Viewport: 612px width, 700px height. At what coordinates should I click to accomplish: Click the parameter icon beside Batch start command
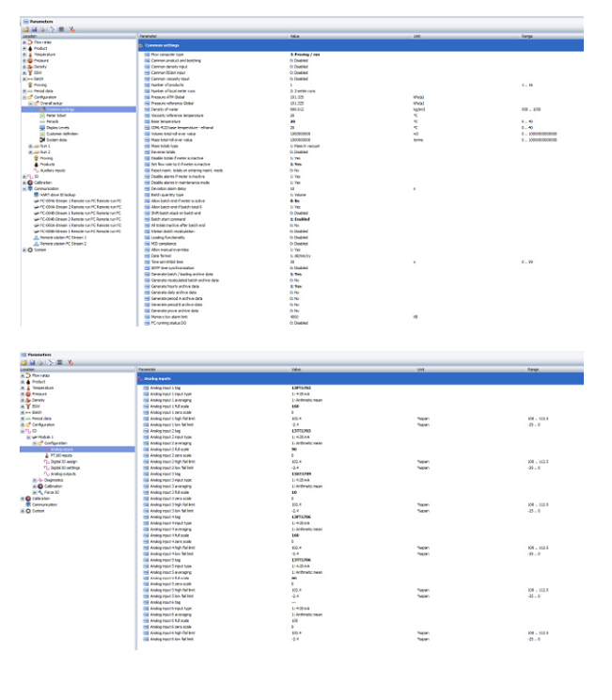click(148, 219)
